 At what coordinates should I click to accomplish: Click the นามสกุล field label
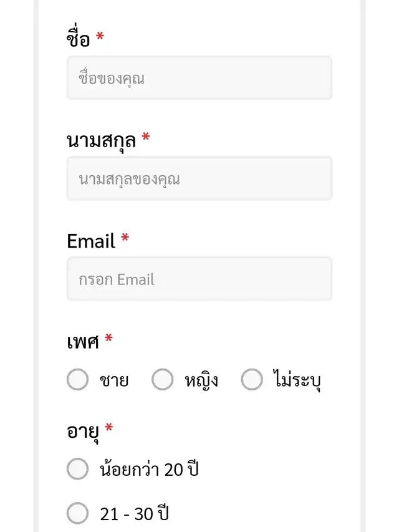pos(101,140)
